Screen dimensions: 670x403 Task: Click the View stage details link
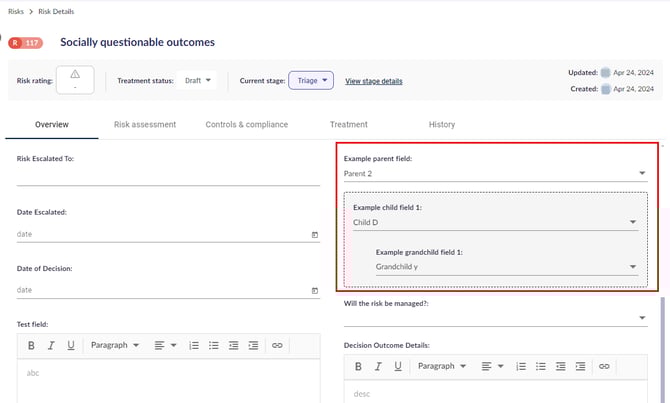tap(373, 81)
